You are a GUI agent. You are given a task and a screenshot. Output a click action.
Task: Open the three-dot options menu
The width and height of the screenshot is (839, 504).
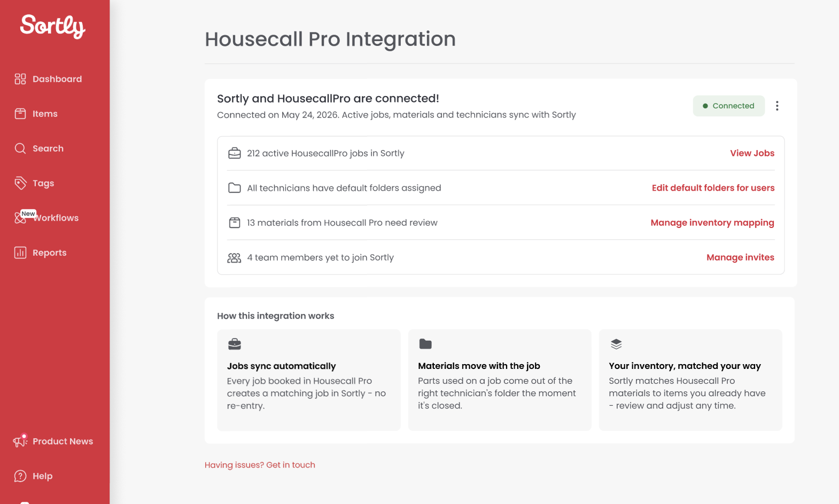coord(777,106)
